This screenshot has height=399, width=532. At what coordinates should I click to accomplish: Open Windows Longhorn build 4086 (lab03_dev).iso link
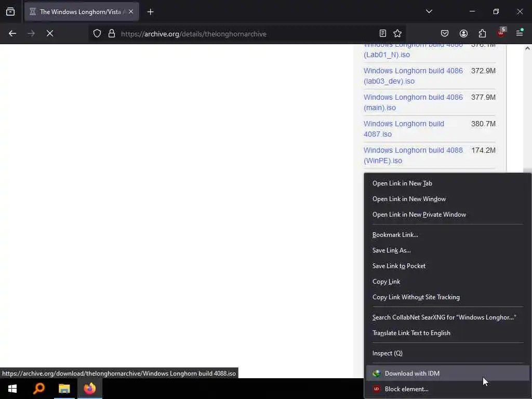coord(413,76)
